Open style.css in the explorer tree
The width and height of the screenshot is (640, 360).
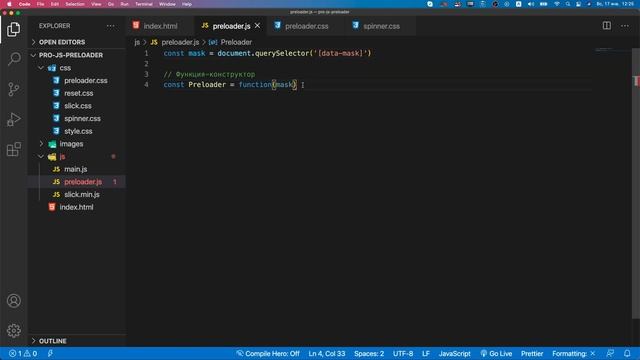point(78,131)
